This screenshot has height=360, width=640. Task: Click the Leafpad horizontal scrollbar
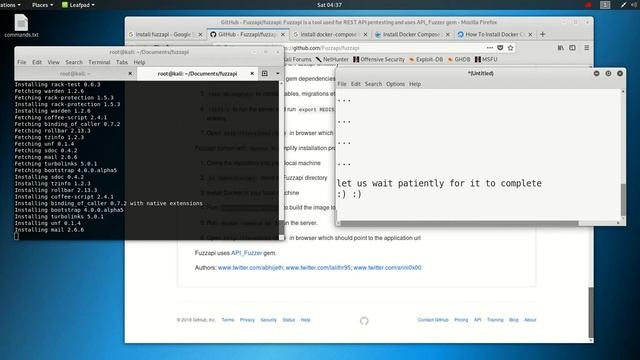(459, 223)
